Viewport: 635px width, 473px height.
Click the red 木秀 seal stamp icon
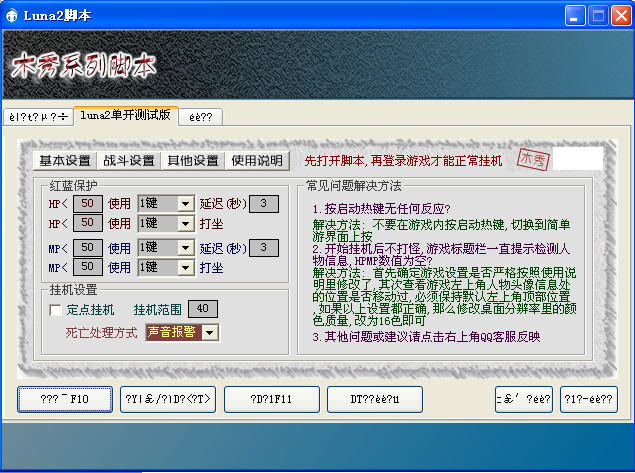point(533,160)
